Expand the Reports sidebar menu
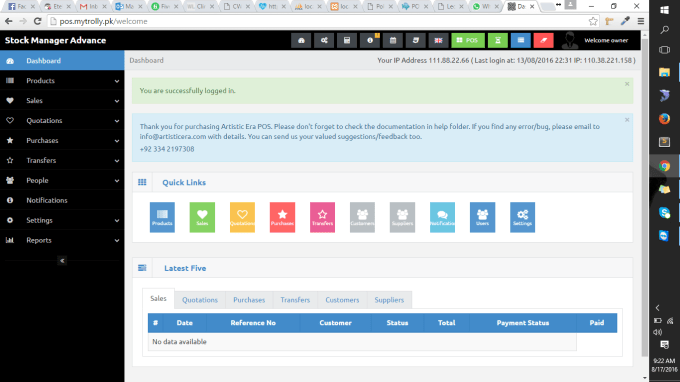The width and height of the screenshot is (680, 382). [62, 240]
